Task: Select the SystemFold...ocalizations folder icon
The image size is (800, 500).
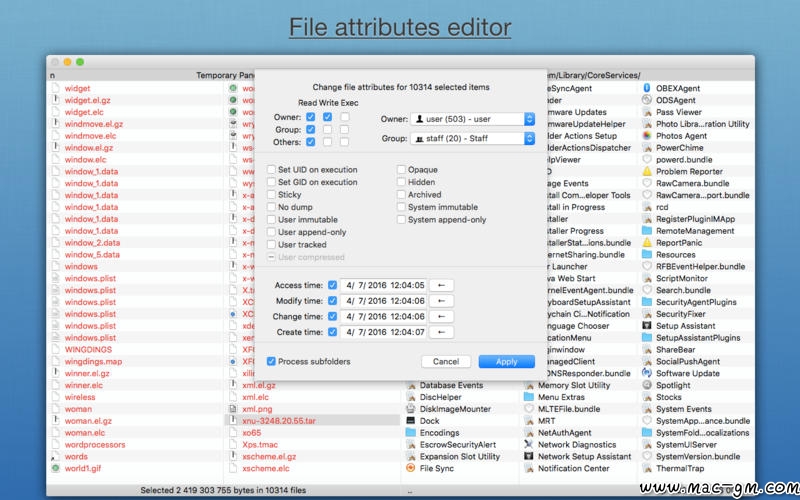Action: point(647,432)
